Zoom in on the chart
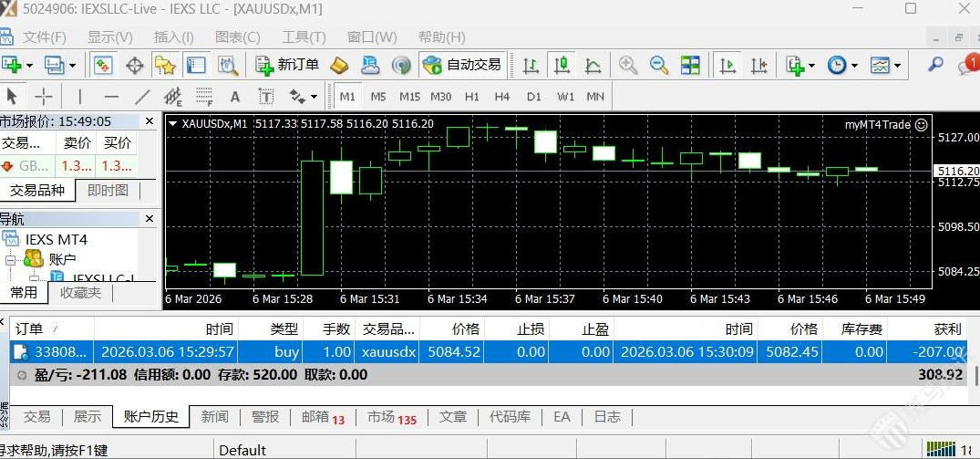 (628, 65)
